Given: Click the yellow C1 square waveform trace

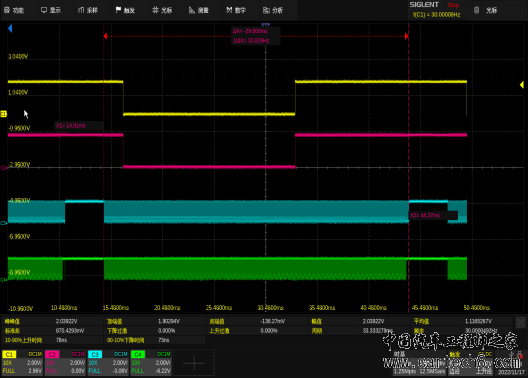Looking at the screenshot, I should pyautogui.click(x=209, y=114).
